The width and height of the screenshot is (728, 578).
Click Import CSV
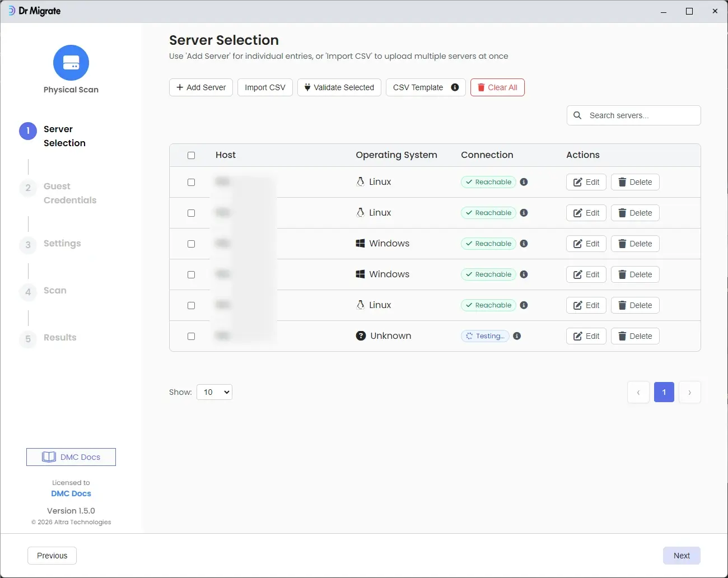(265, 87)
